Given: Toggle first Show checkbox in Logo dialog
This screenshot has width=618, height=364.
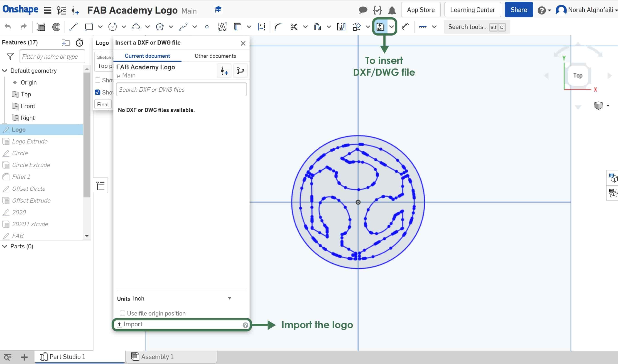Looking at the screenshot, I should click(x=98, y=80).
